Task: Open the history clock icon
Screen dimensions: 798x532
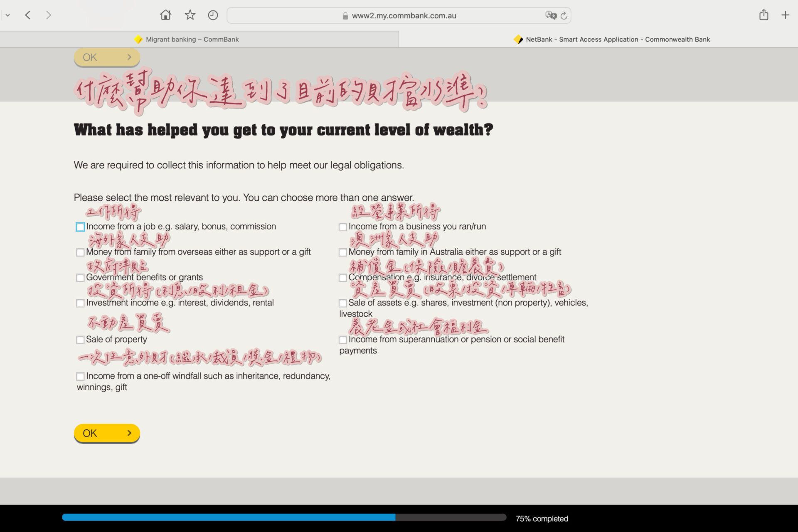Action: 213,15
